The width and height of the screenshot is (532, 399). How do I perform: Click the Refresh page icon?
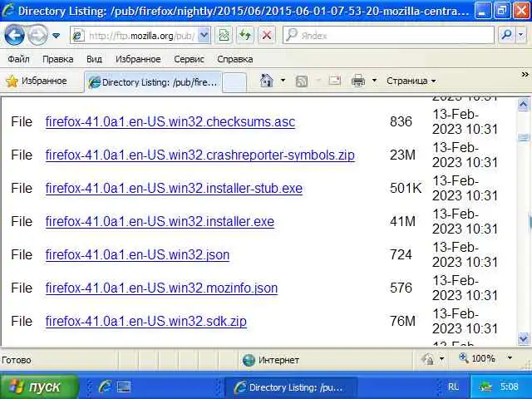(x=245, y=35)
